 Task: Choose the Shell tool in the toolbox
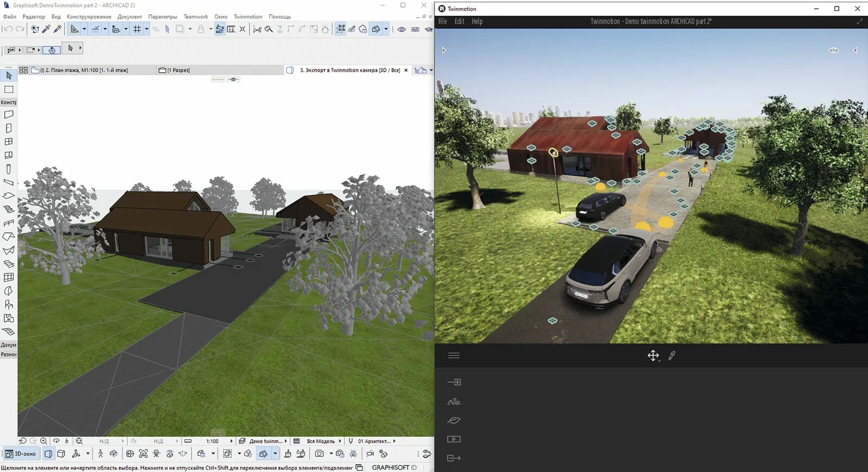9,250
